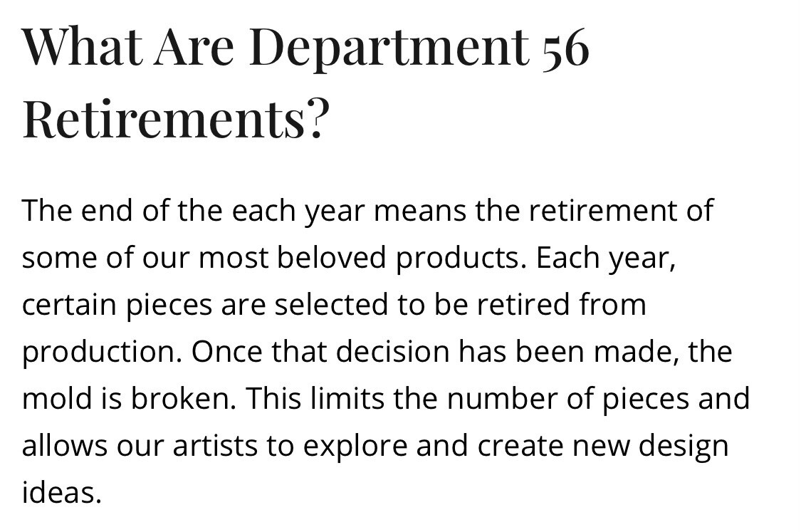Click the word "design" in the paragraph

(684, 447)
